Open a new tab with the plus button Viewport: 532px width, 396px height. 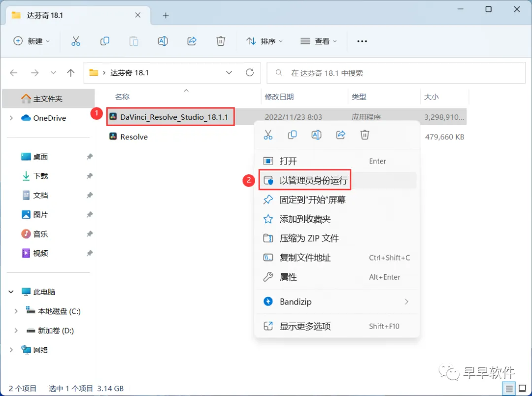tap(166, 15)
